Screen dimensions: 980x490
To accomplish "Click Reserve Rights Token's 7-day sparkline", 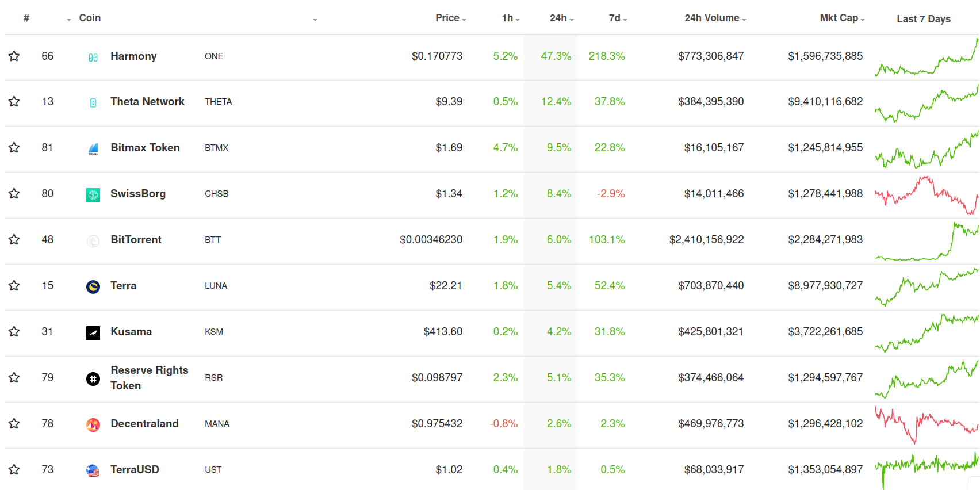I will coord(927,379).
